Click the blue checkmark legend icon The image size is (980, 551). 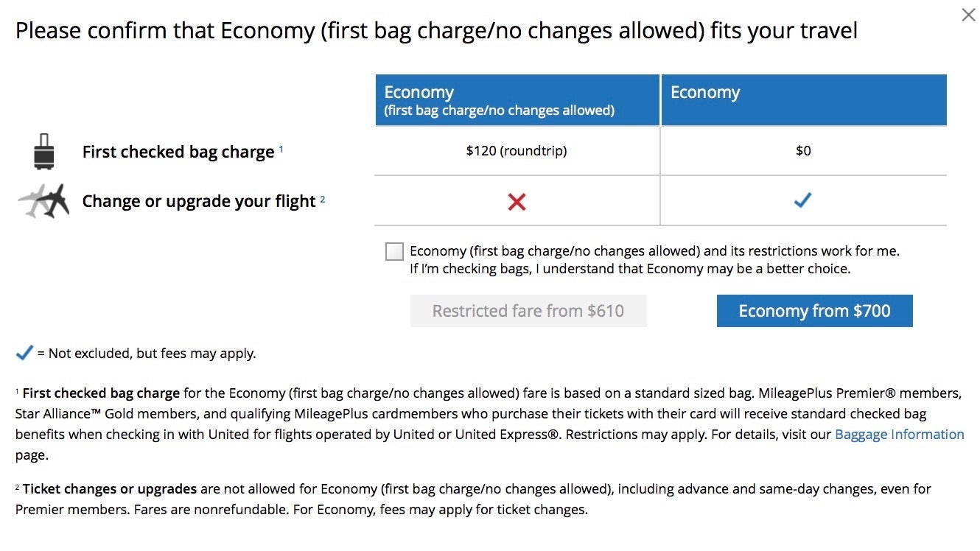tap(24, 354)
